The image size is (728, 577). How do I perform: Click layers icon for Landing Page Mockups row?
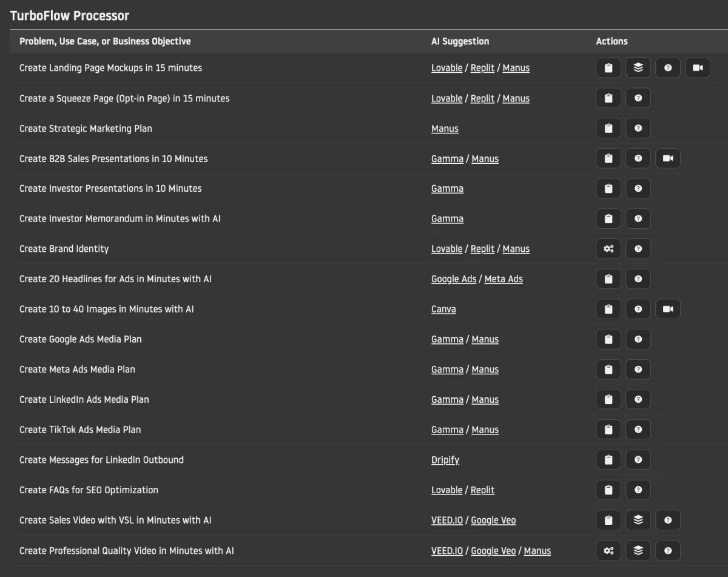pos(638,68)
